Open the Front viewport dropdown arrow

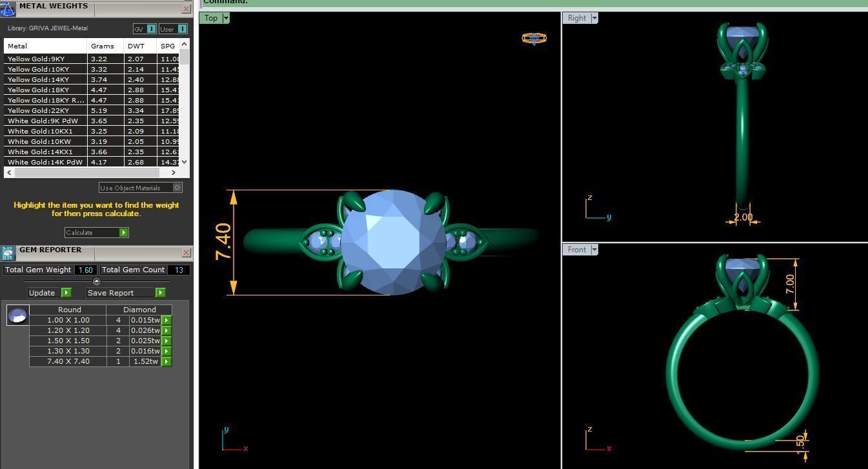click(x=594, y=250)
